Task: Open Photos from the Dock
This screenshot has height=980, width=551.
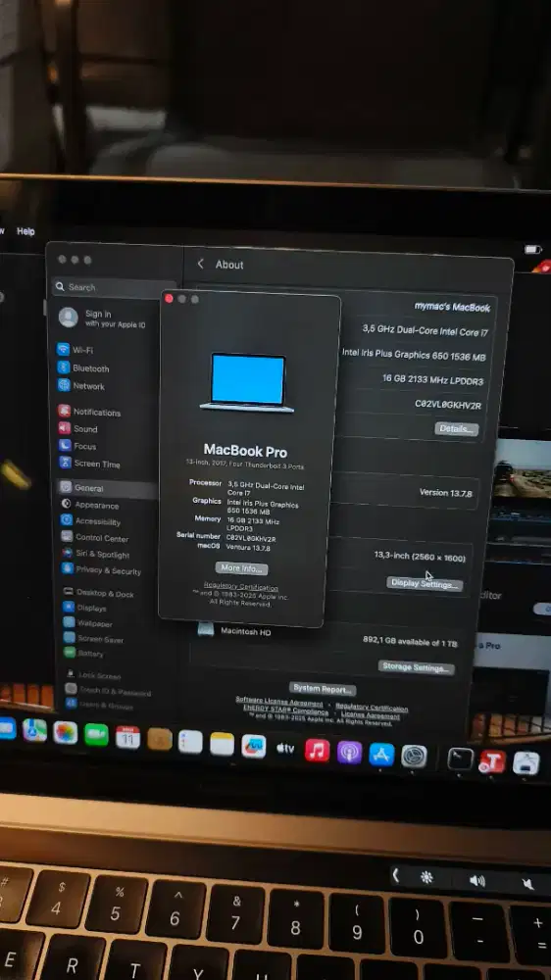Action: 65,732
